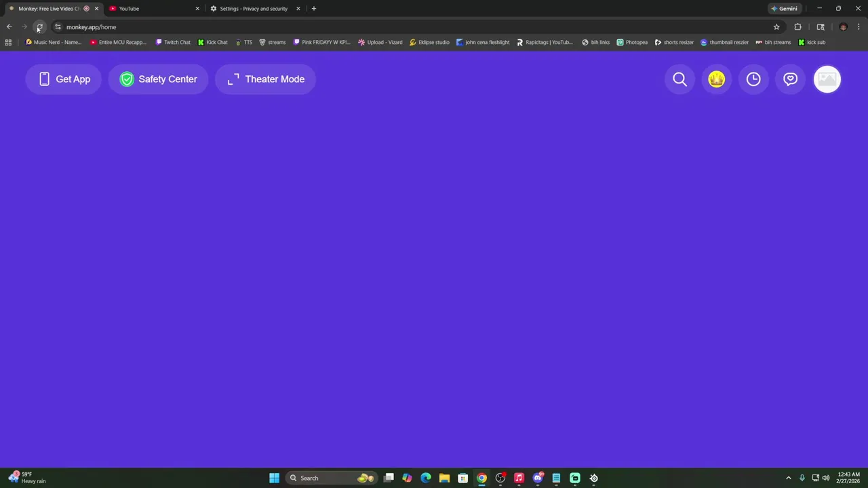Reload the current page
The width and height of the screenshot is (868, 488).
(x=39, y=27)
